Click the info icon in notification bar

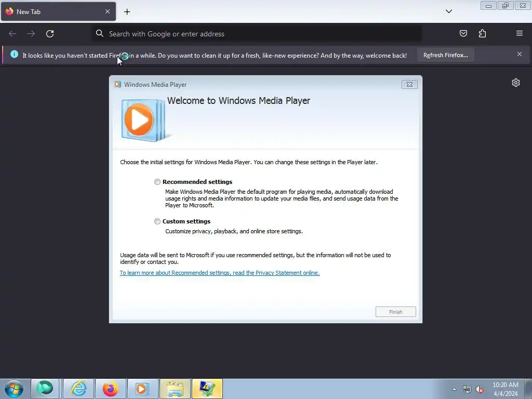tap(14, 54)
